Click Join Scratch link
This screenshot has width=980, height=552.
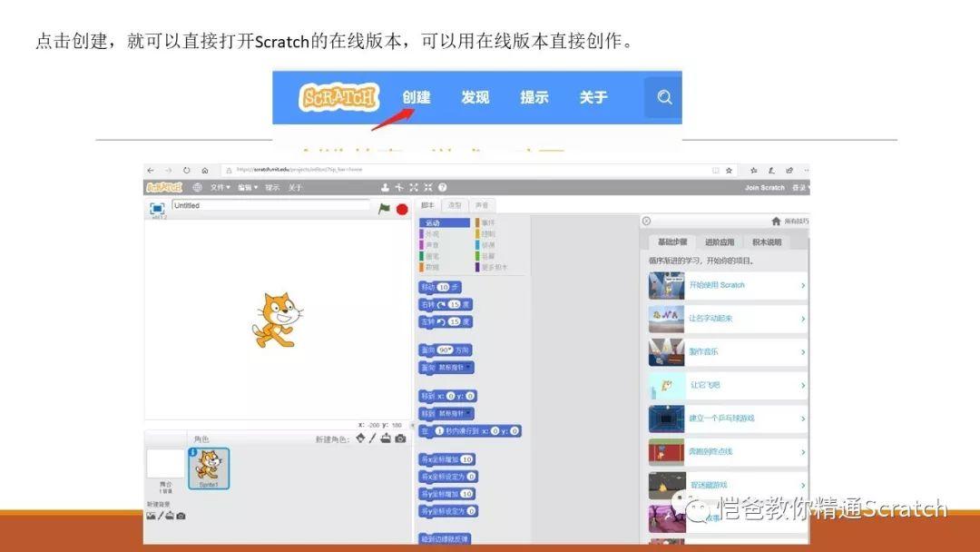764,188
